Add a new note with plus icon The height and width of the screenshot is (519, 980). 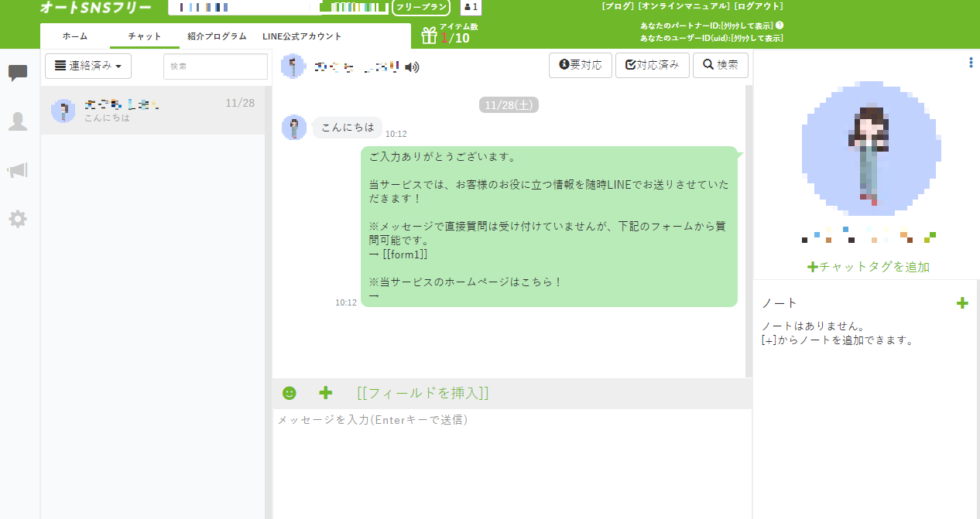click(962, 303)
